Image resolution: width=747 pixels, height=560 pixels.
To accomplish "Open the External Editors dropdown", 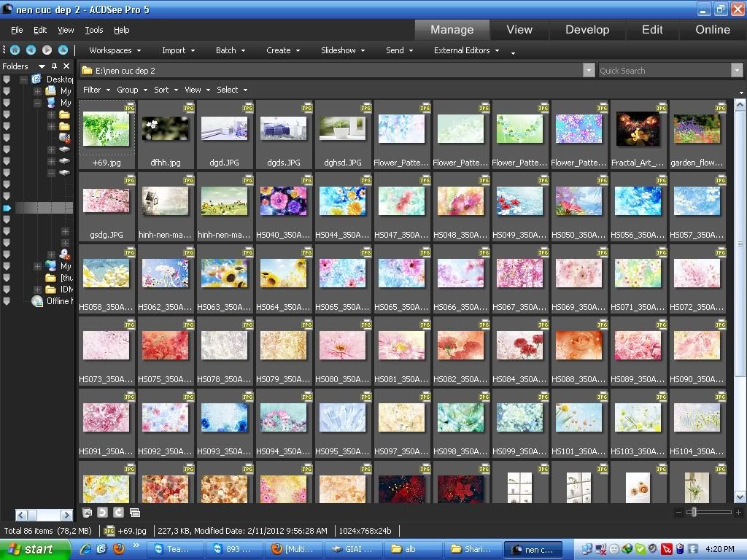I will pyautogui.click(x=466, y=50).
